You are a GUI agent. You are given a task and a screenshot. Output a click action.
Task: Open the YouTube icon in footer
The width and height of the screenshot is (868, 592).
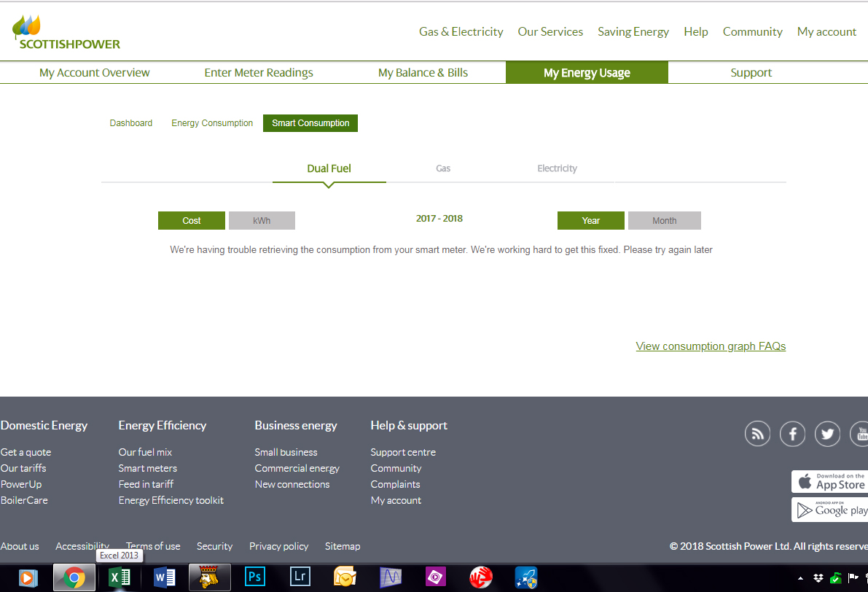click(859, 434)
